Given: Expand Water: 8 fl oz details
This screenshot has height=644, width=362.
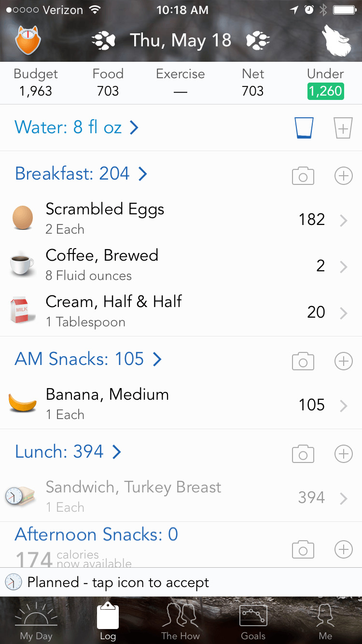Looking at the screenshot, I should [x=77, y=127].
